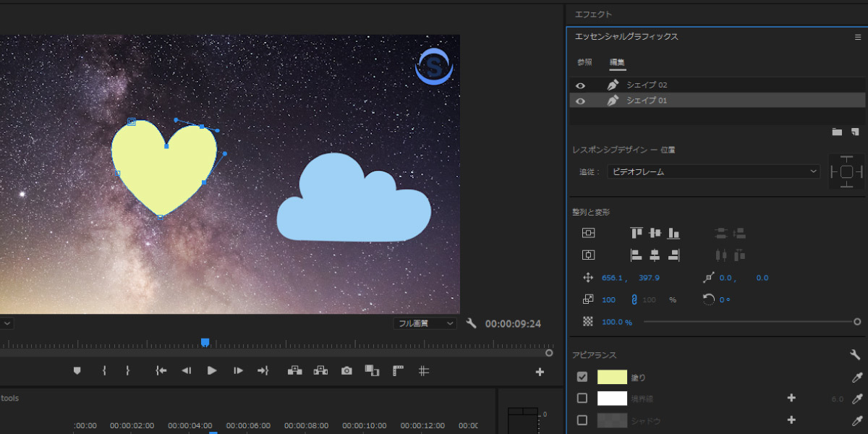Viewport: 868px width, 434px height.
Task: Click the new layer icon
Action: pyautogui.click(x=855, y=132)
